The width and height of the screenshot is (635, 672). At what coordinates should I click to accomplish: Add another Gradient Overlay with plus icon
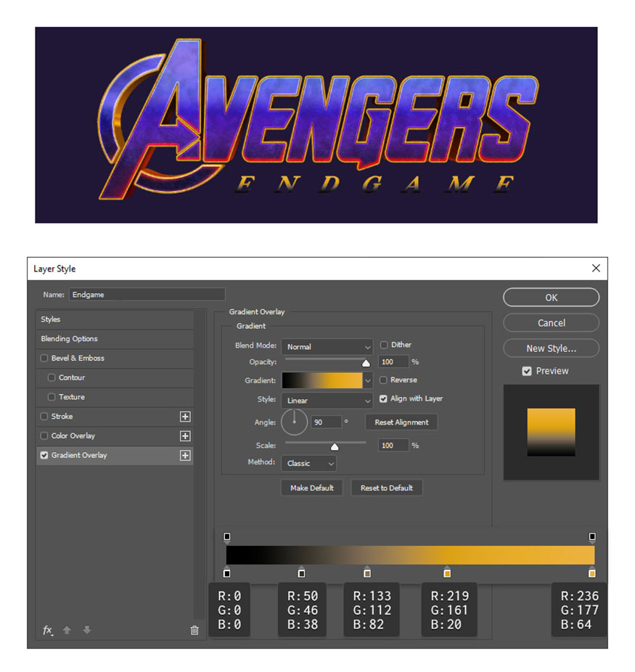pos(185,456)
